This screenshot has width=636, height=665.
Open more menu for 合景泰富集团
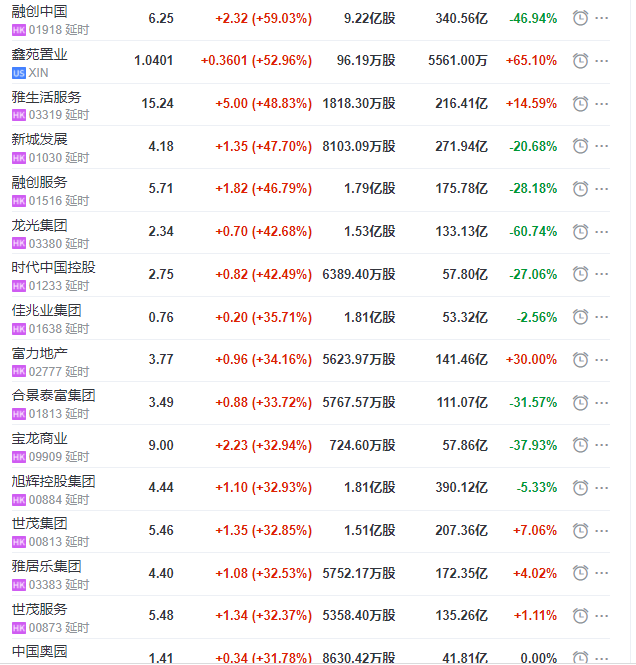coord(602,402)
